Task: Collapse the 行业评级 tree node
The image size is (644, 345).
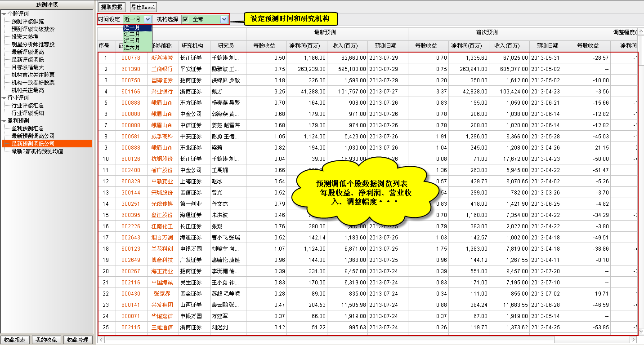Action: (x=4, y=97)
